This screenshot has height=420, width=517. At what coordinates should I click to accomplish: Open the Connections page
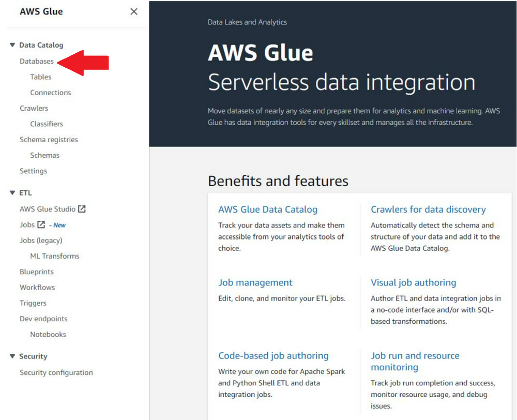(50, 92)
